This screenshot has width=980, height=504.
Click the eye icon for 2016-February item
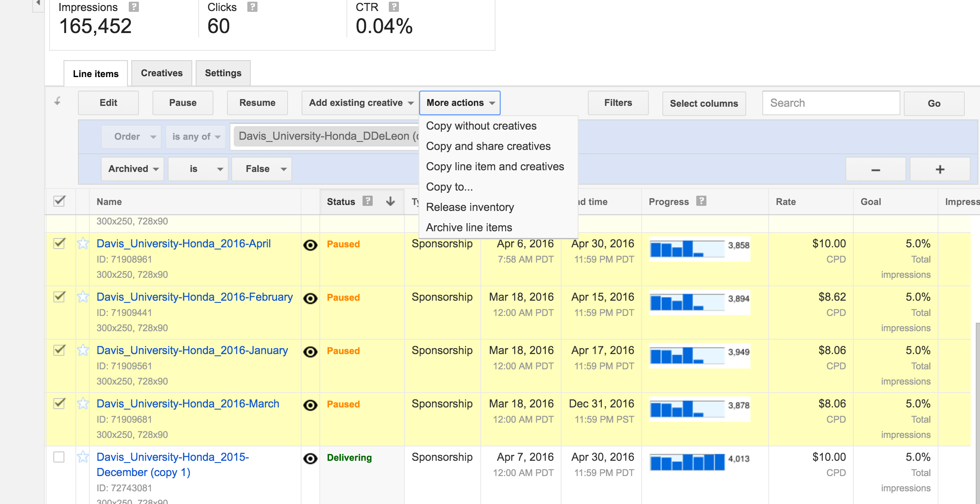(x=310, y=298)
